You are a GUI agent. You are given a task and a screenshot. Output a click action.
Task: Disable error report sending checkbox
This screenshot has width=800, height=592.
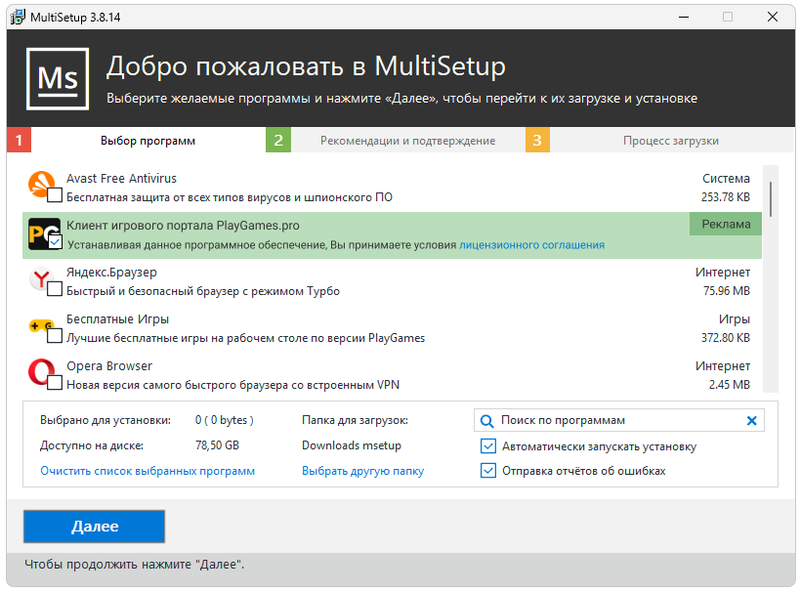click(488, 470)
